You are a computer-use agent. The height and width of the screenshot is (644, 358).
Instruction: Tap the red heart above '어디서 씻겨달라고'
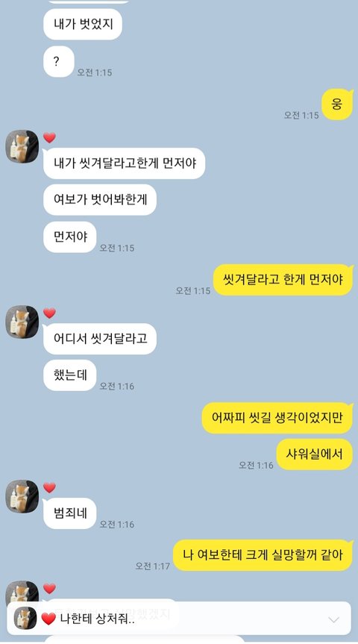tap(49, 313)
